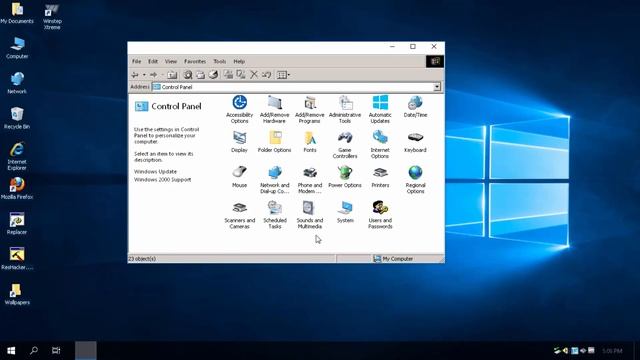
Task: Select Mozilla Firefox desktop icon
Action: point(17,189)
